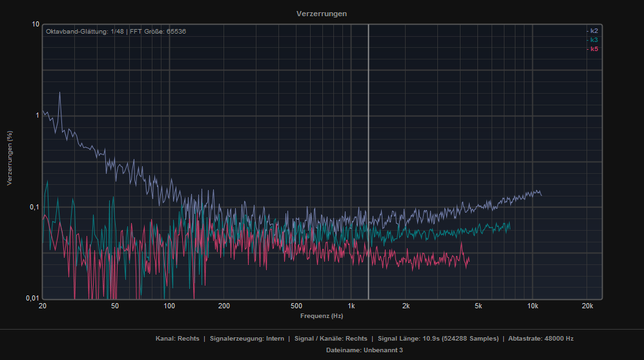Screen dimensions: 644x360
Task: Click the 10 value on distortion axis
Action: [36, 25]
